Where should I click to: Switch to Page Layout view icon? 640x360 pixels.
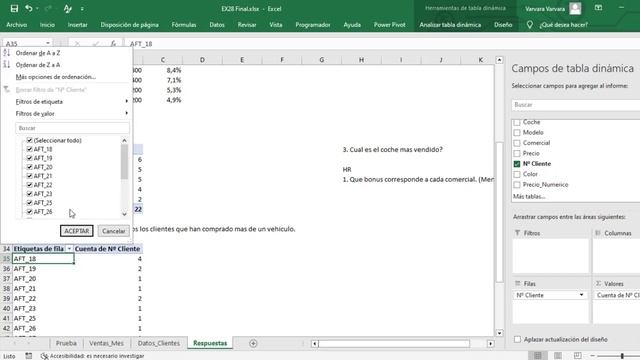[x=558, y=356]
